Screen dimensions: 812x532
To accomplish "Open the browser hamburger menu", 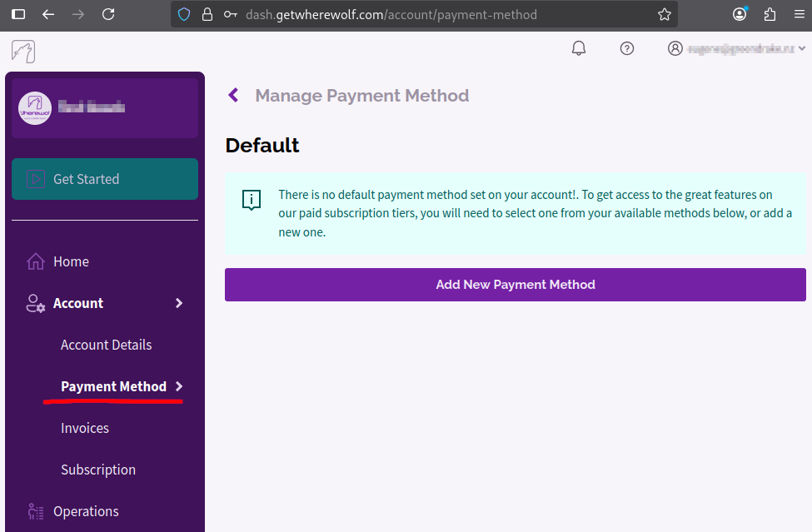I will (800, 14).
